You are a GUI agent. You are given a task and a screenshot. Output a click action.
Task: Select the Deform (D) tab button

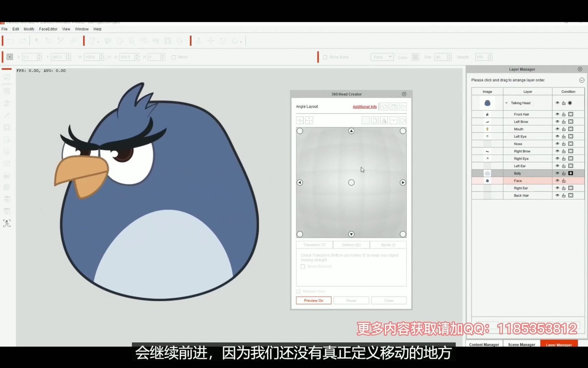[x=352, y=245]
